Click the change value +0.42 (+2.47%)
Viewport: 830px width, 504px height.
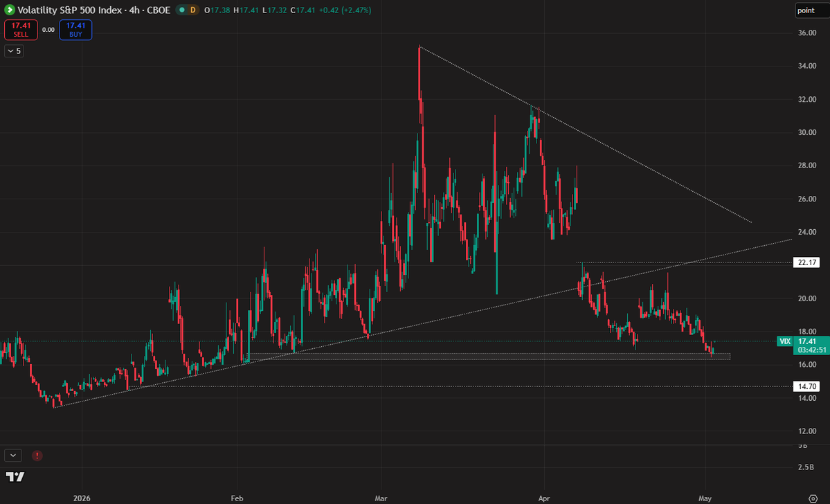(x=345, y=10)
